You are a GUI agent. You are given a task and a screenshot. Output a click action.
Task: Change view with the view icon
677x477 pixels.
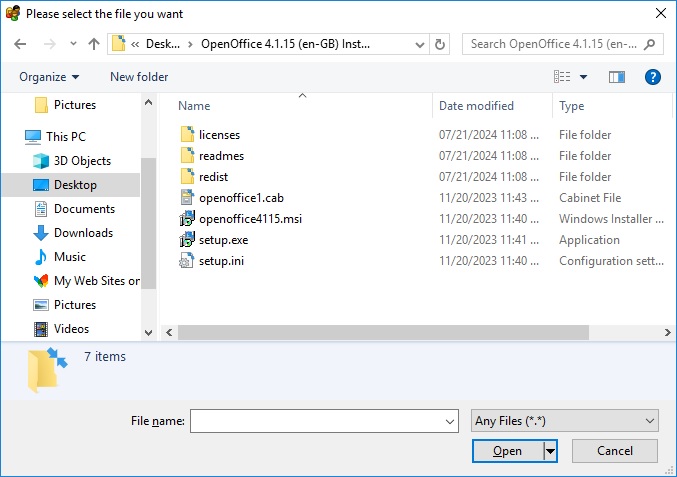click(562, 77)
